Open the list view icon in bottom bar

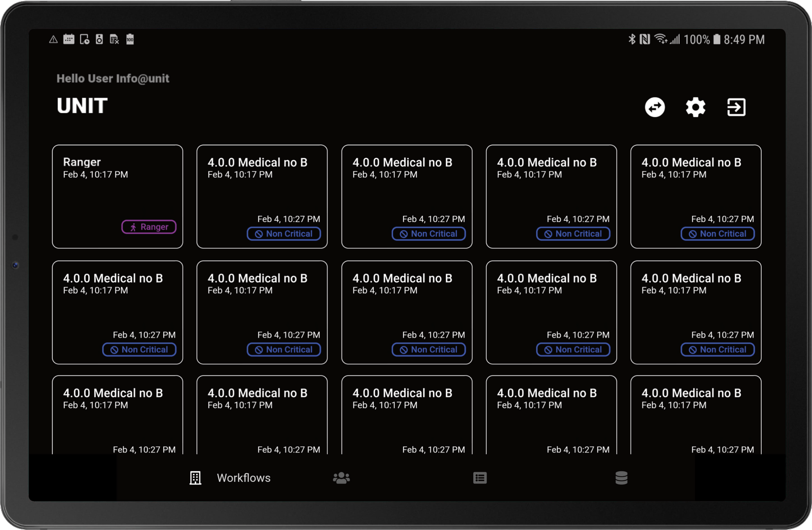(480, 478)
